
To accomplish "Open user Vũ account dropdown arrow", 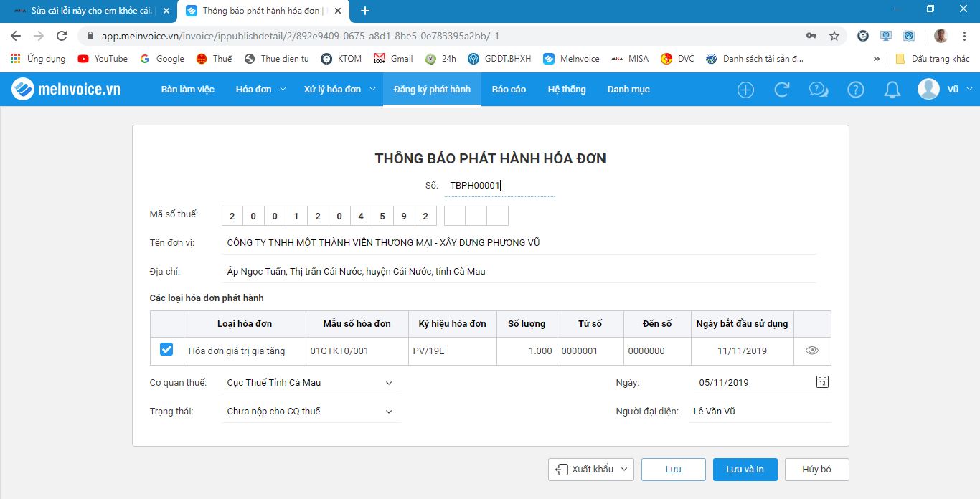I will coord(969,89).
